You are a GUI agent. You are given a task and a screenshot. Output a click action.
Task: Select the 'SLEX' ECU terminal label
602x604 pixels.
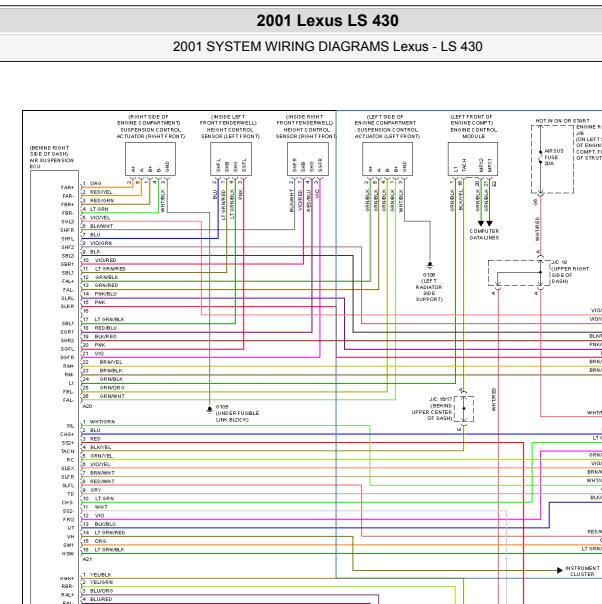[67, 468]
